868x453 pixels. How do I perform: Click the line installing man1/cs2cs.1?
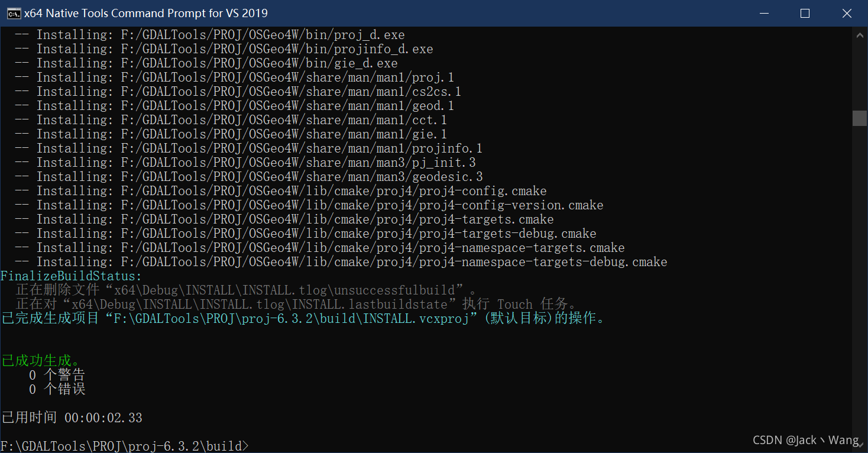click(x=238, y=92)
